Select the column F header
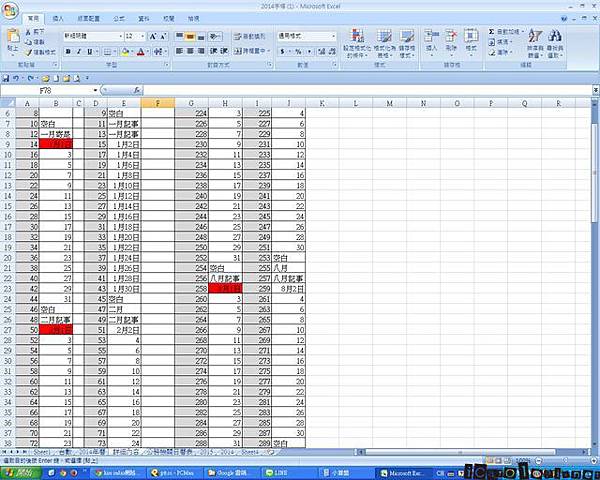This screenshot has width=600, height=480. point(158,103)
